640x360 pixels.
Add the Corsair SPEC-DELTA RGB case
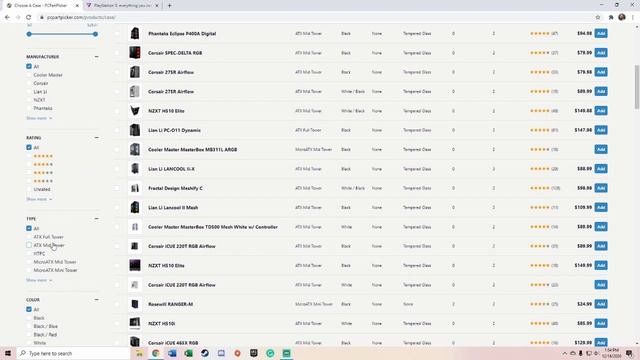click(601, 53)
